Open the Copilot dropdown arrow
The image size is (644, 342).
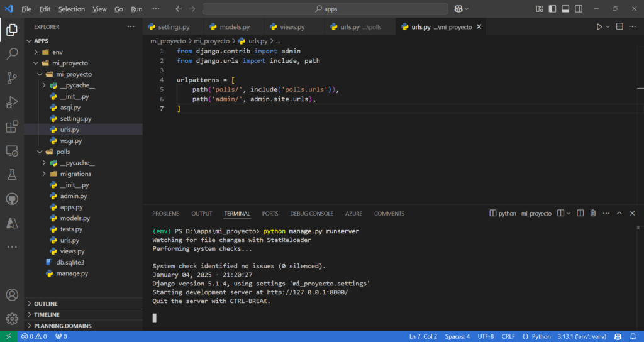[467, 9]
